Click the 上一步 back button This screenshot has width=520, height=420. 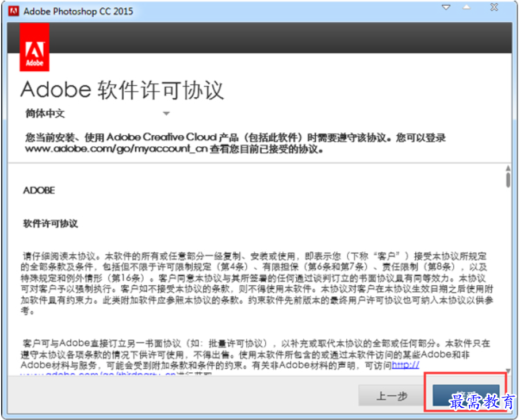point(392,395)
